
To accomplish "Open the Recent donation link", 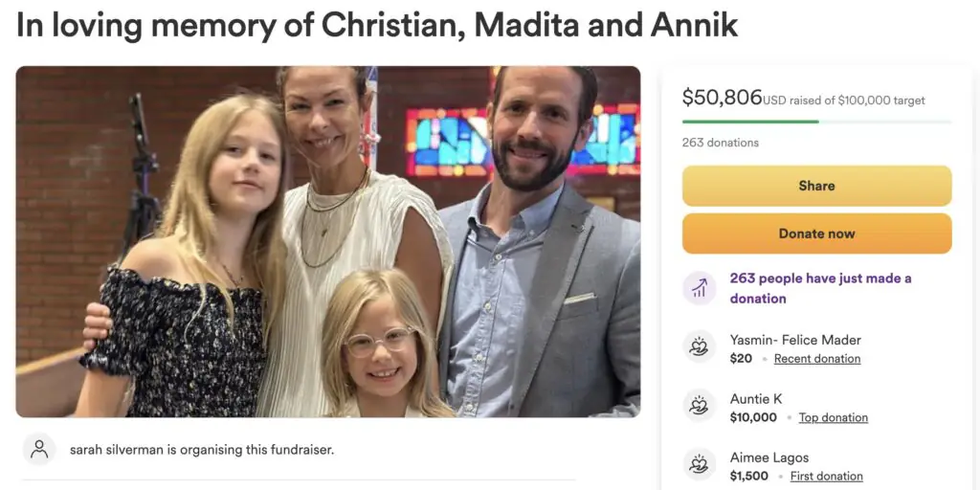I will pos(816,359).
